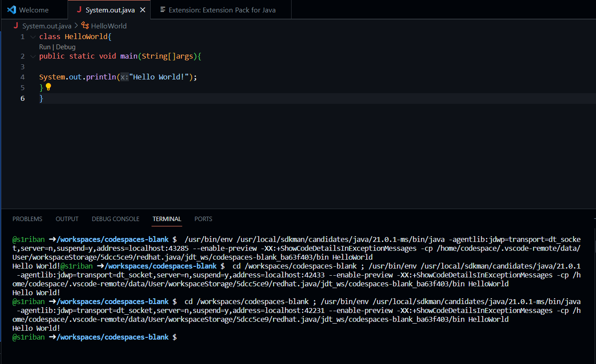Screen dimensions: 596x364
Task: Switch to the Welcome tab
Action: [x=34, y=10]
